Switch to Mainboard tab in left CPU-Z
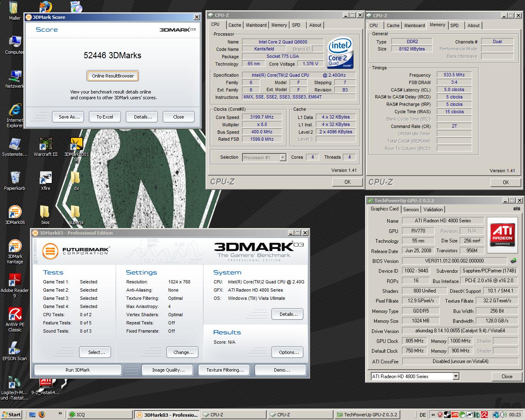This screenshot has height=420, width=525. pos(256,25)
